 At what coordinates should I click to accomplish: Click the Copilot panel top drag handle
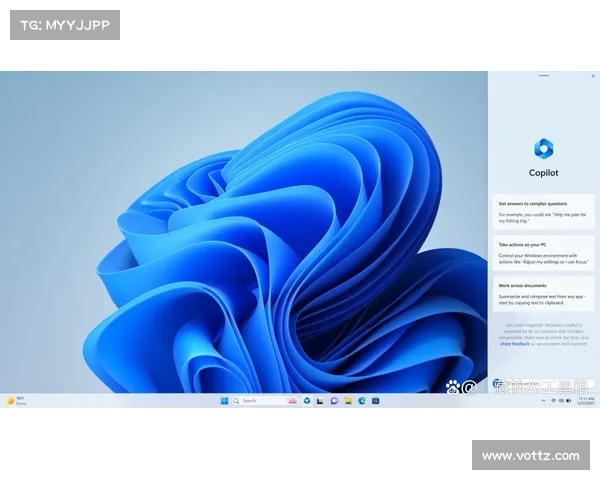click(x=544, y=76)
